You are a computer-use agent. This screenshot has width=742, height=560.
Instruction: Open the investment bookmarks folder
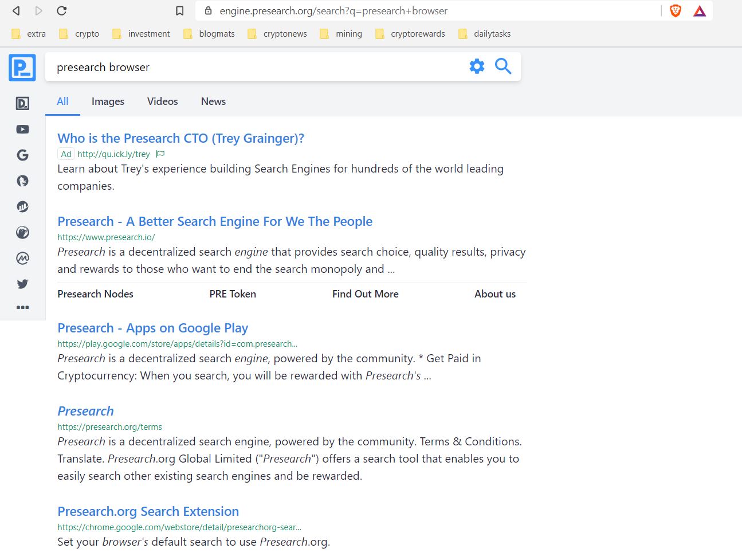(142, 34)
